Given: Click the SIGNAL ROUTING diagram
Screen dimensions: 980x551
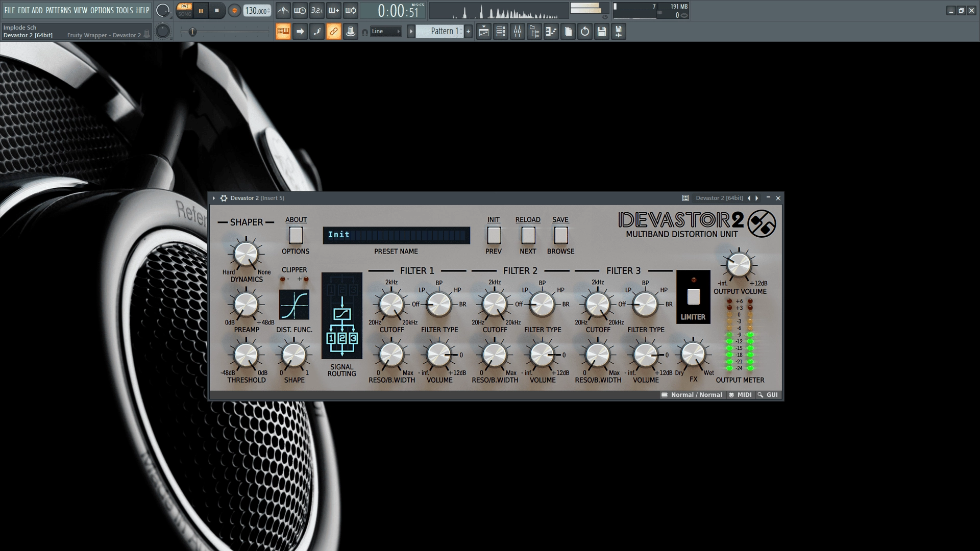Looking at the screenshot, I should point(342,316).
